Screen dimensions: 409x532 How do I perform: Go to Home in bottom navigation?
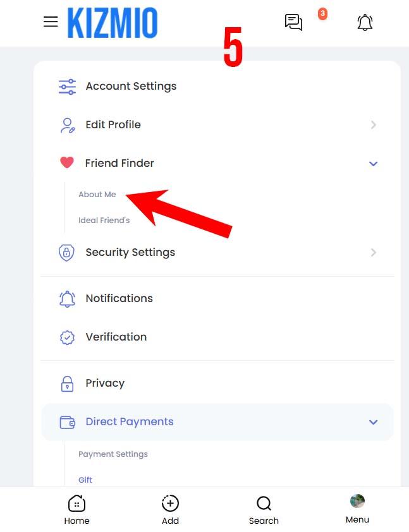tap(76, 510)
